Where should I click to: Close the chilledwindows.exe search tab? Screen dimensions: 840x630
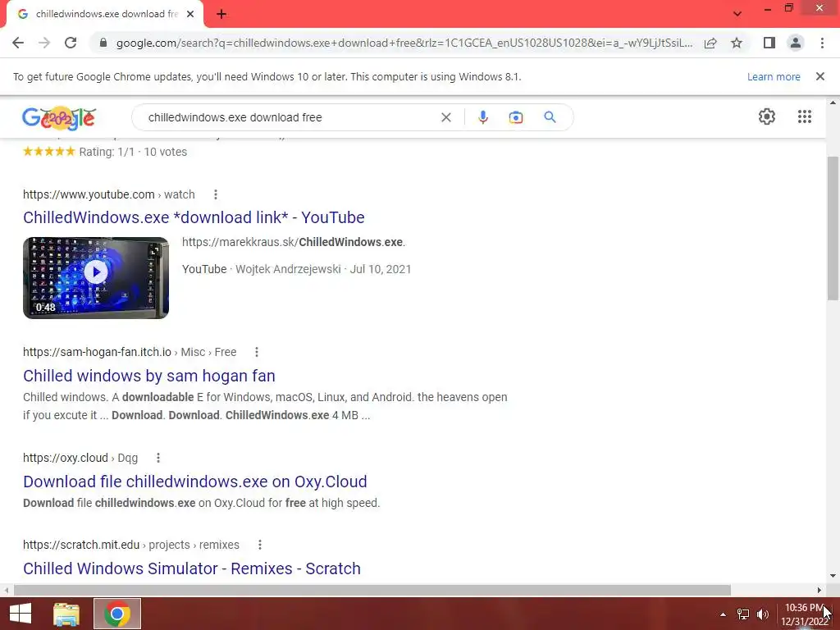coord(190,15)
